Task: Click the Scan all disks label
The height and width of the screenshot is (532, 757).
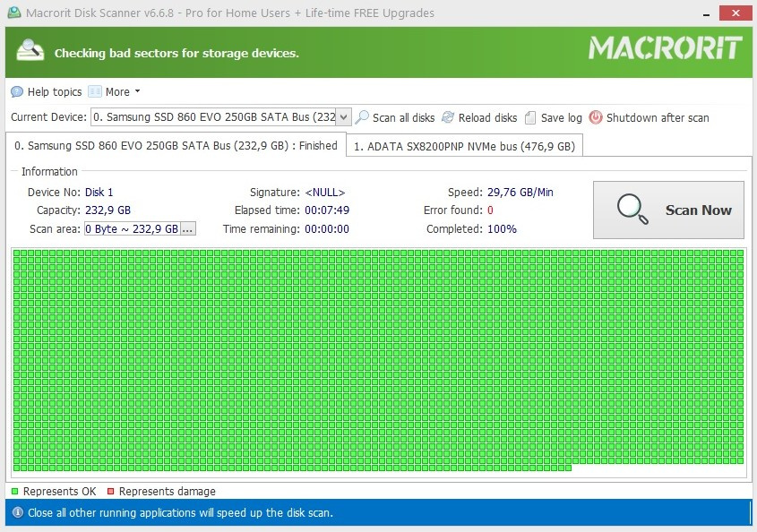Action: pyautogui.click(x=404, y=117)
